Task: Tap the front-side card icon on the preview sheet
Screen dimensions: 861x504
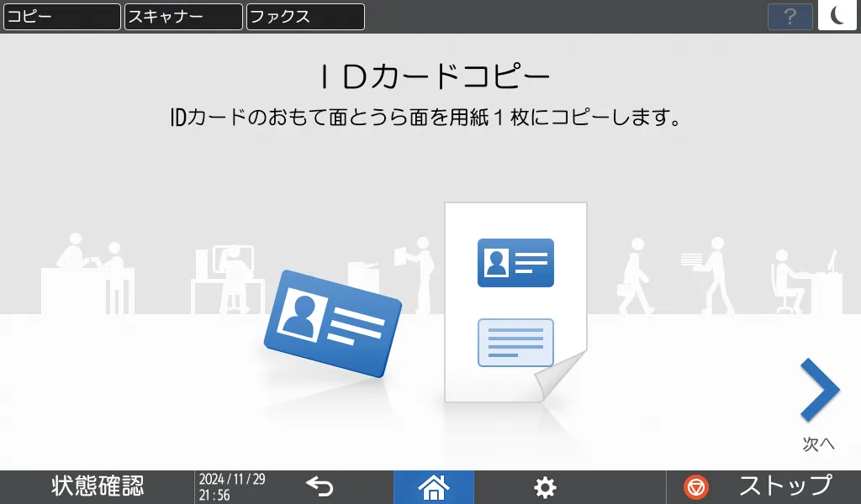Action: coord(515,263)
